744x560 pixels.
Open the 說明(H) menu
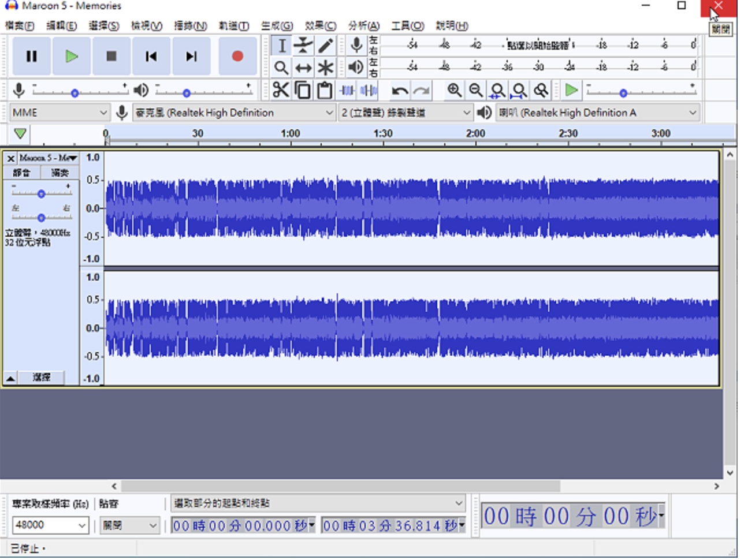coord(452,26)
